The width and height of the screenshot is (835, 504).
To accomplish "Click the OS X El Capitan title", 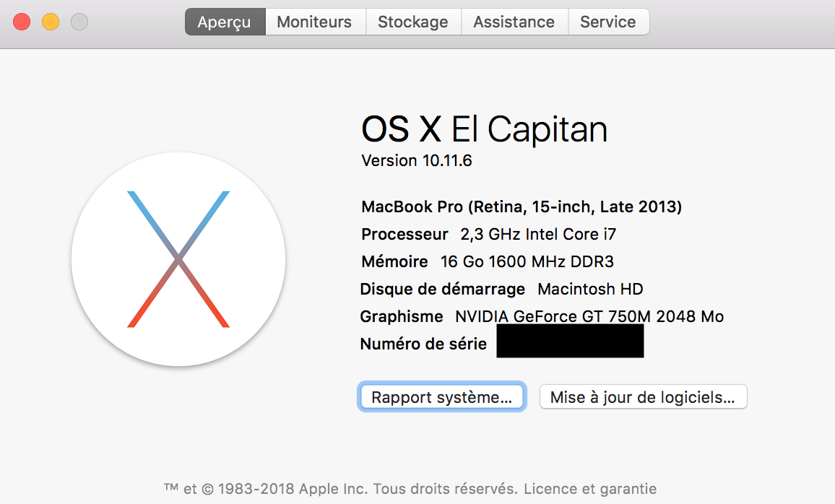I will coord(484,130).
